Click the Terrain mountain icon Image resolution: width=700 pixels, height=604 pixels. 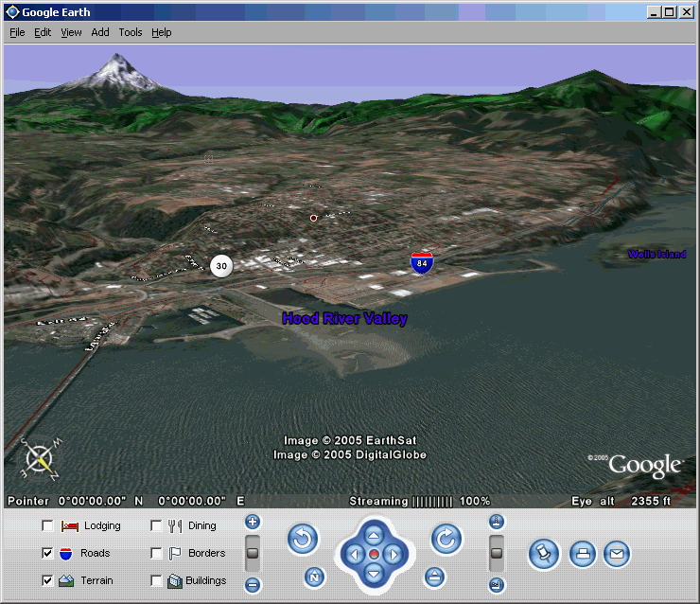tap(66, 580)
